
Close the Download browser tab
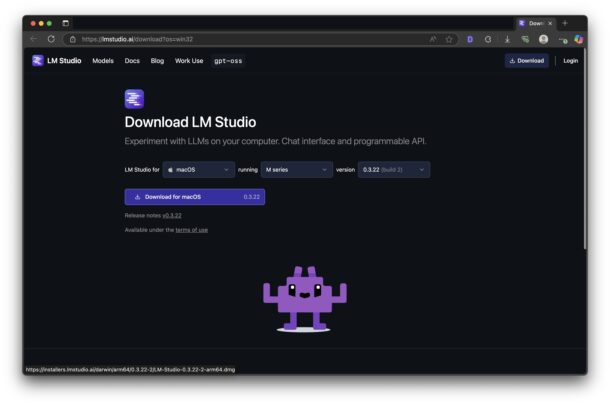point(550,23)
